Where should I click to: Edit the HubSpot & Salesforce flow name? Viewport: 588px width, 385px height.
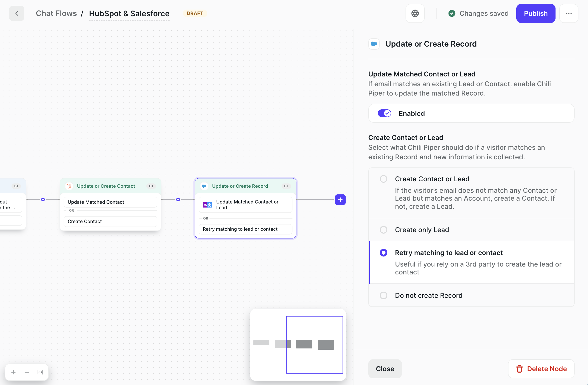pyautogui.click(x=129, y=13)
